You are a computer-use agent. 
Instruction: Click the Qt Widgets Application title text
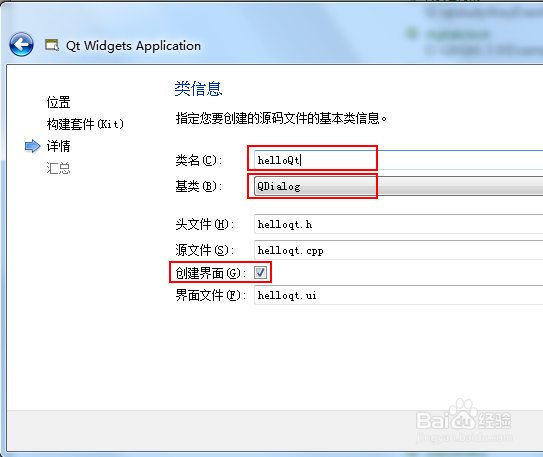click(133, 46)
